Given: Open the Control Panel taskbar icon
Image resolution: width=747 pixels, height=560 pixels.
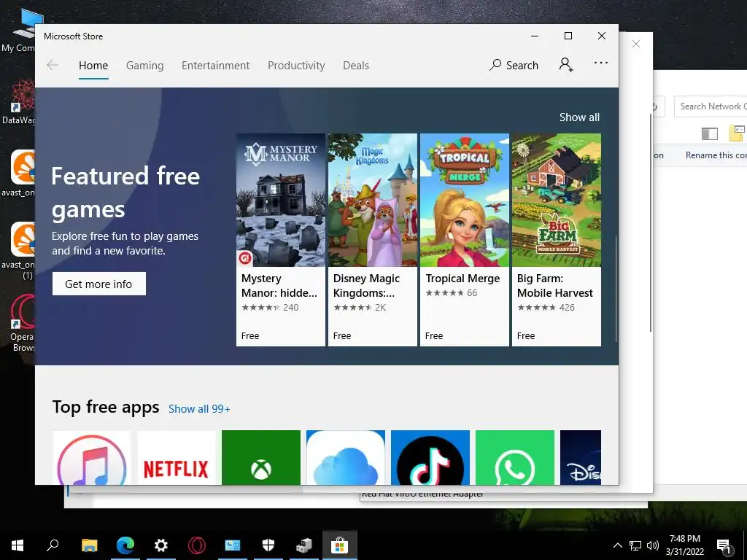Looking at the screenshot, I should 233,545.
